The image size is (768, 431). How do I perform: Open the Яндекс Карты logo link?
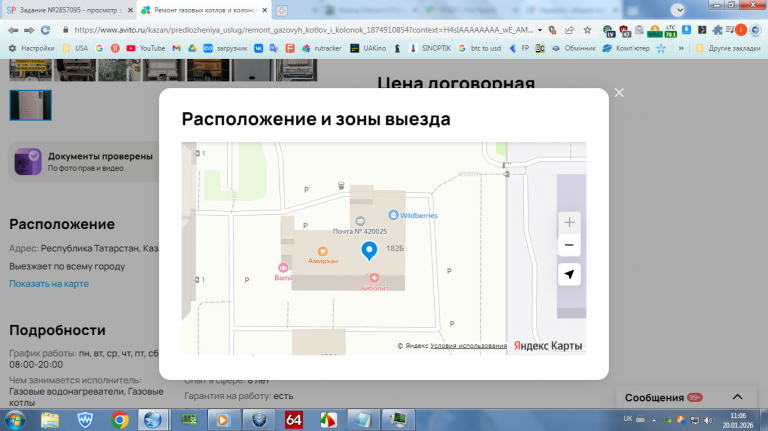pyautogui.click(x=548, y=346)
